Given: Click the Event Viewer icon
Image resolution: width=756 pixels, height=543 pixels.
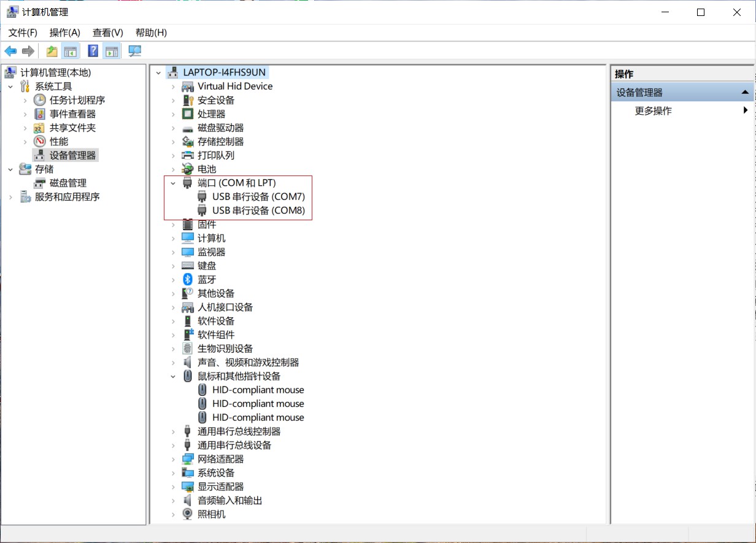Looking at the screenshot, I should pyautogui.click(x=39, y=114).
